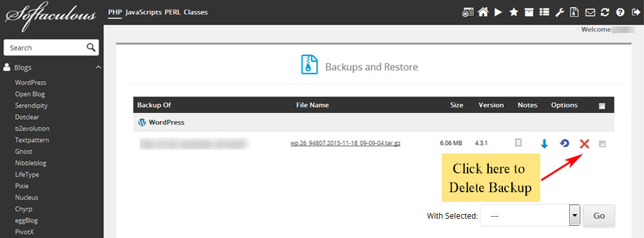This screenshot has width=644, height=238.
Task: Open the notes icon for the backup
Action: 518,143
